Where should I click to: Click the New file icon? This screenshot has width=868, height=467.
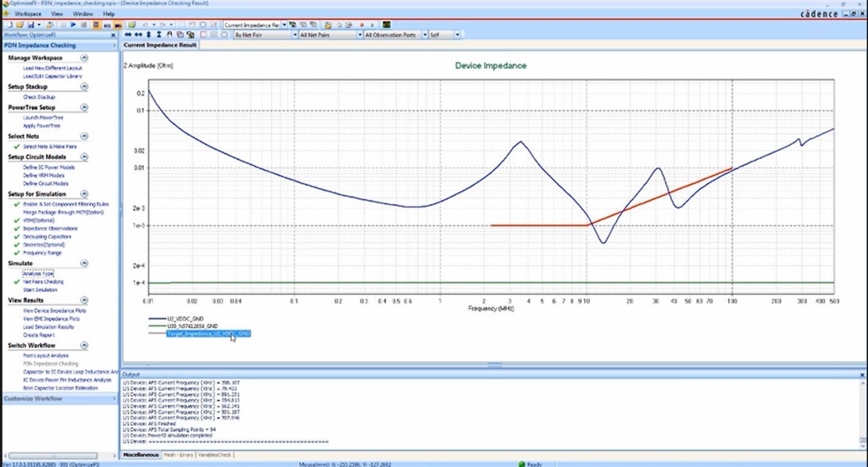point(9,25)
